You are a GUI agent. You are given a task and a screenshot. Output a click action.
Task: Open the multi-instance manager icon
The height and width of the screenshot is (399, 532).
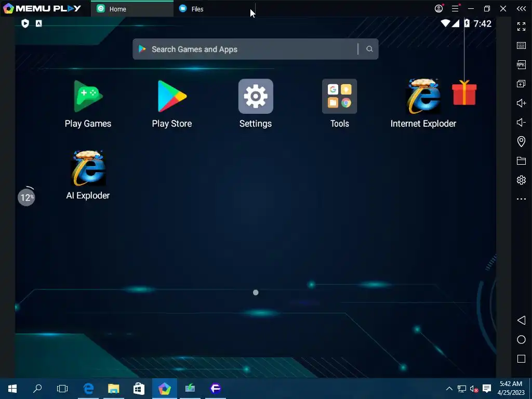[521, 84]
